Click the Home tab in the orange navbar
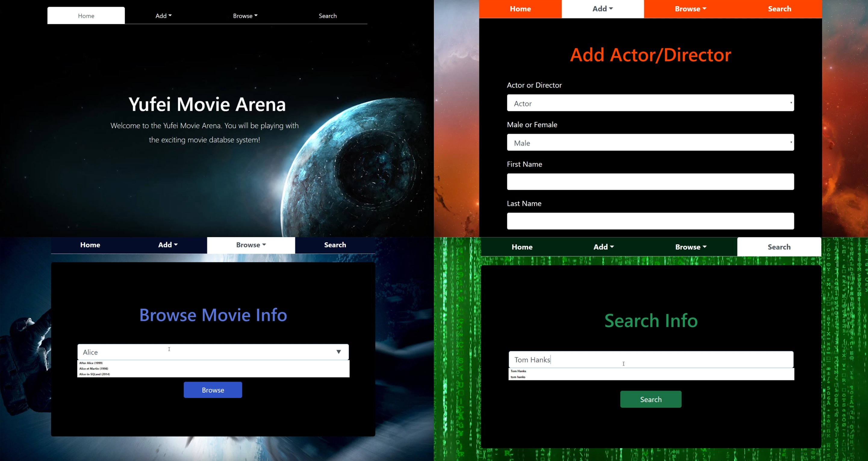This screenshot has height=461, width=868. [x=520, y=9]
